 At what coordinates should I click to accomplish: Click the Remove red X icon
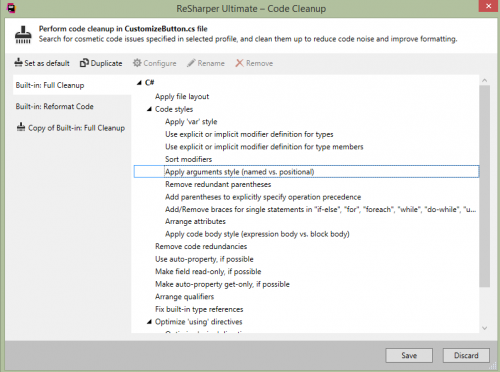pos(239,63)
